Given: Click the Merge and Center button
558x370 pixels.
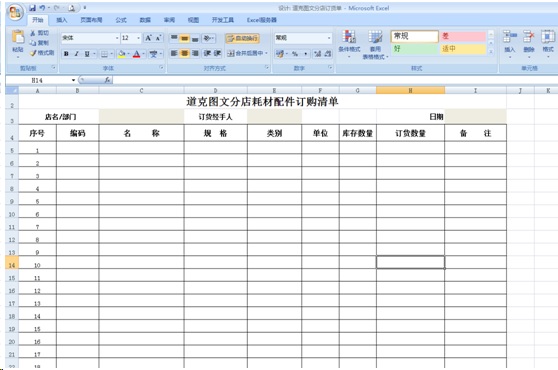Looking at the screenshot, I should pos(247,53).
